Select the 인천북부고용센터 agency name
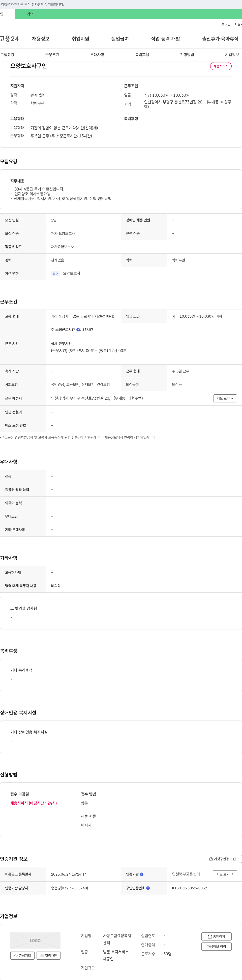This screenshot has height=980, width=242. 186,874
